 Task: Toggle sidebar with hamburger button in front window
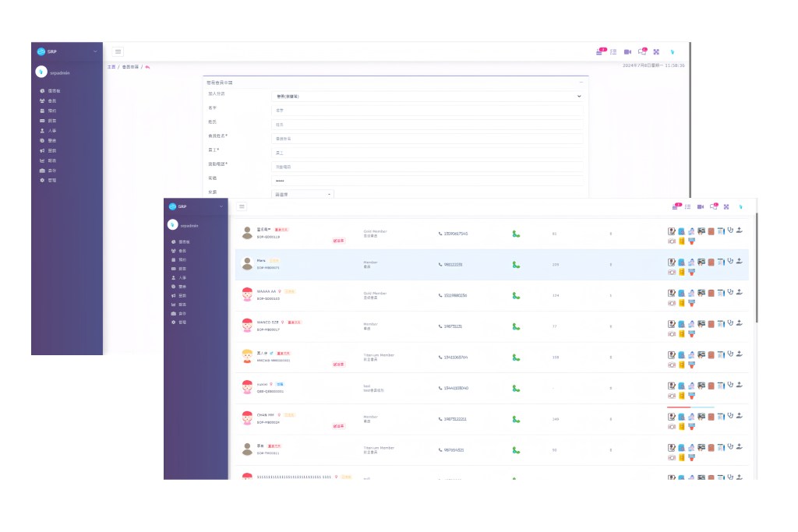point(242,206)
